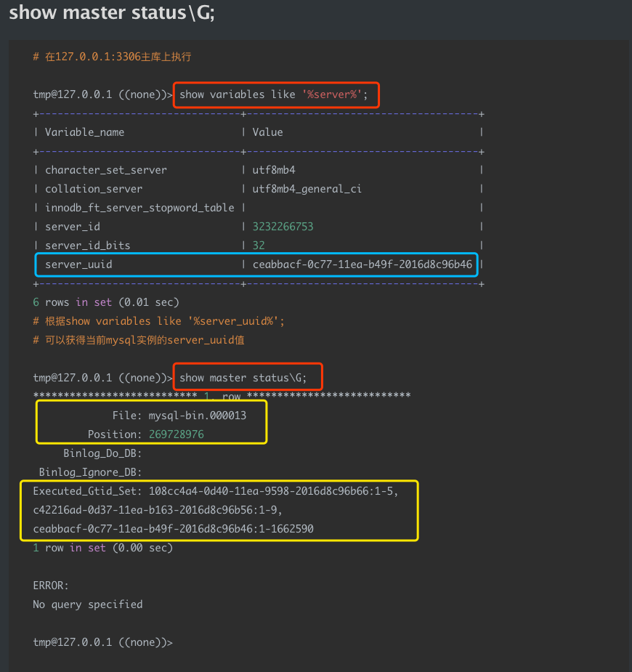632x672 pixels.
Task: Click the "show master status\G;" heading
Action: (x=112, y=14)
